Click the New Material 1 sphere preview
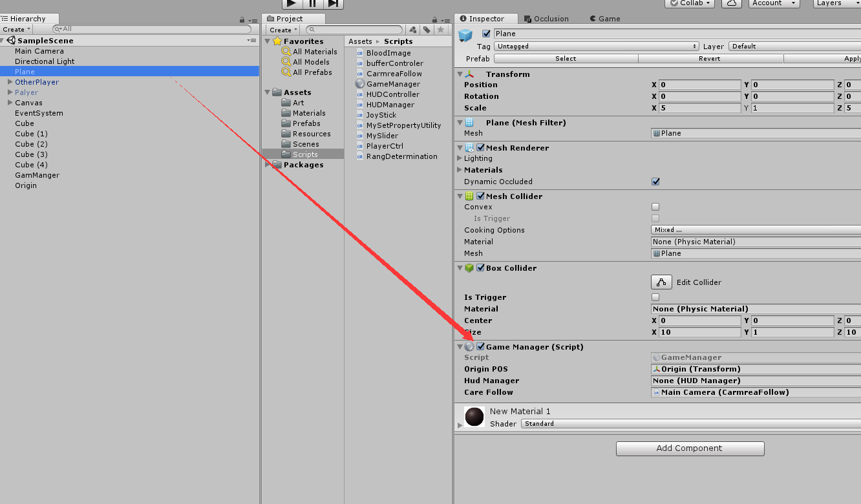The width and height of the screenshot is (861, 504). (x=474, y=417)
